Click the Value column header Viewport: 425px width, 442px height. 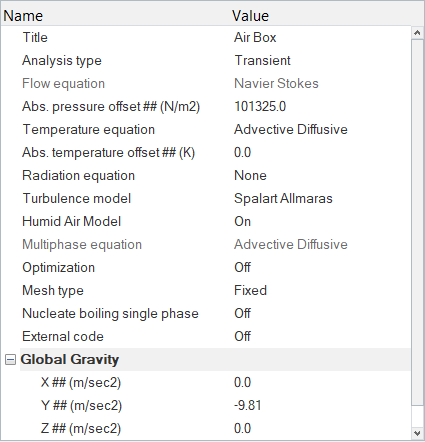[250, 16]
